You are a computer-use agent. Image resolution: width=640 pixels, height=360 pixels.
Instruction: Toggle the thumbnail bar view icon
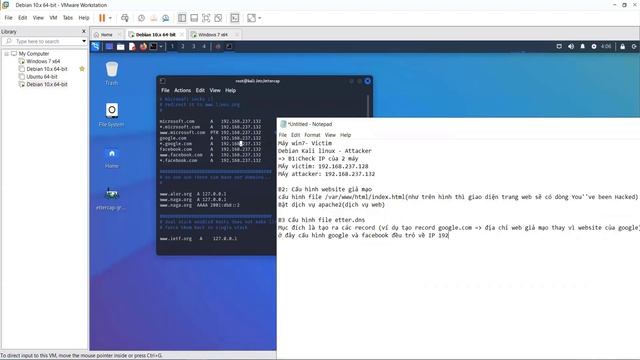click(x=194, y=18)
